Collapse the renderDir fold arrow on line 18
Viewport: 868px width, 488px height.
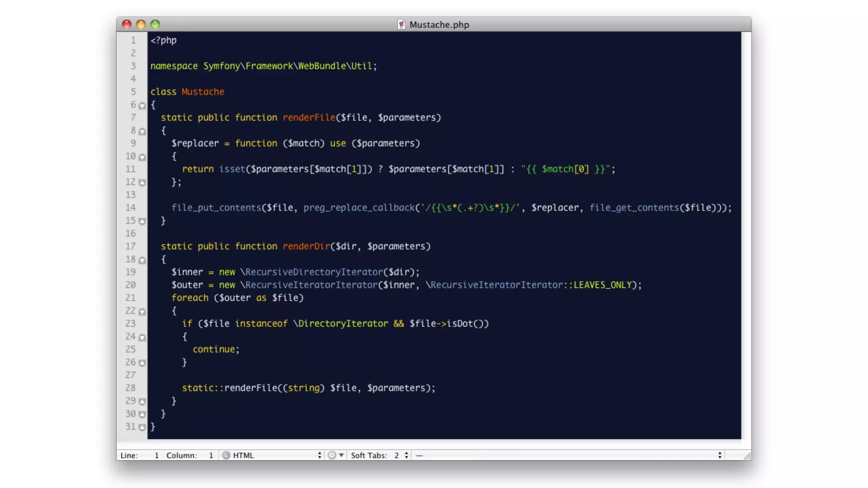point(142,260)
